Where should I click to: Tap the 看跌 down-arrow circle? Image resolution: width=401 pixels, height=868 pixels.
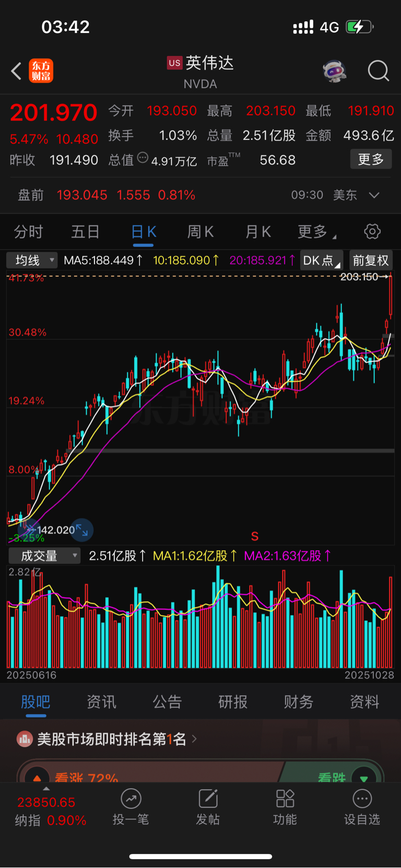tap(364, 777)
